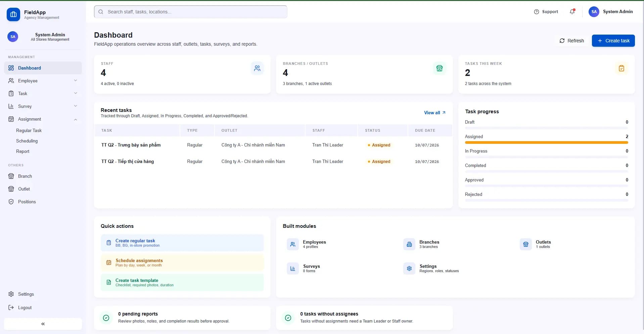Focus the search staff, tasks, locations field
The height and width of the screenshot is (334, 644).
click(190, 12)
